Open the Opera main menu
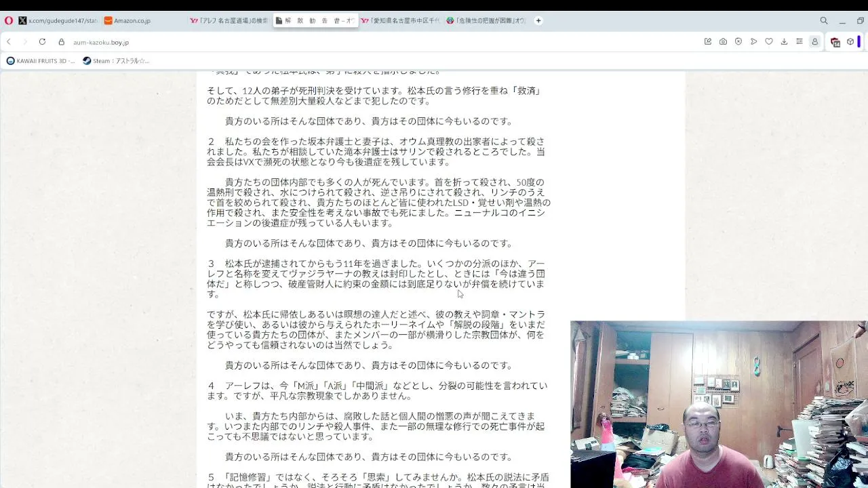 click(x=8, y=21)
